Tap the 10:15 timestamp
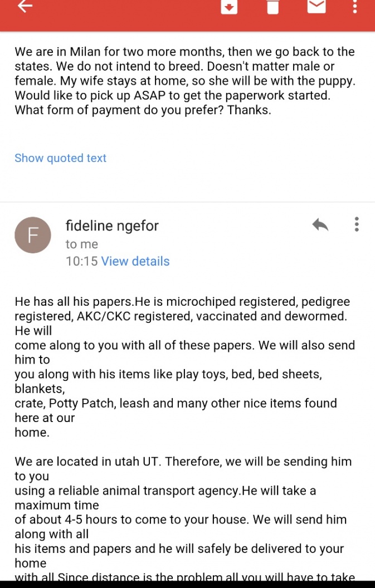The height and width of the screenshot is (588, 375). coord(81,261)
